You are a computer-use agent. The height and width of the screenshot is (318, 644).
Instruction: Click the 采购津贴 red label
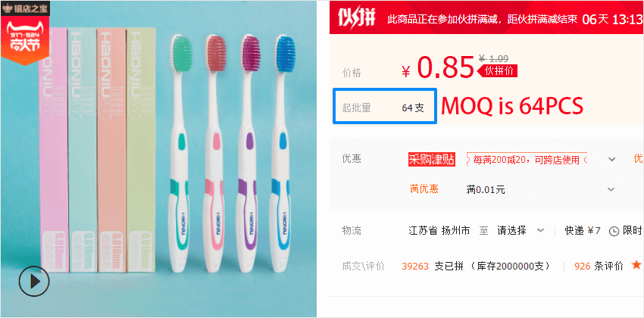tap(432, 159)
